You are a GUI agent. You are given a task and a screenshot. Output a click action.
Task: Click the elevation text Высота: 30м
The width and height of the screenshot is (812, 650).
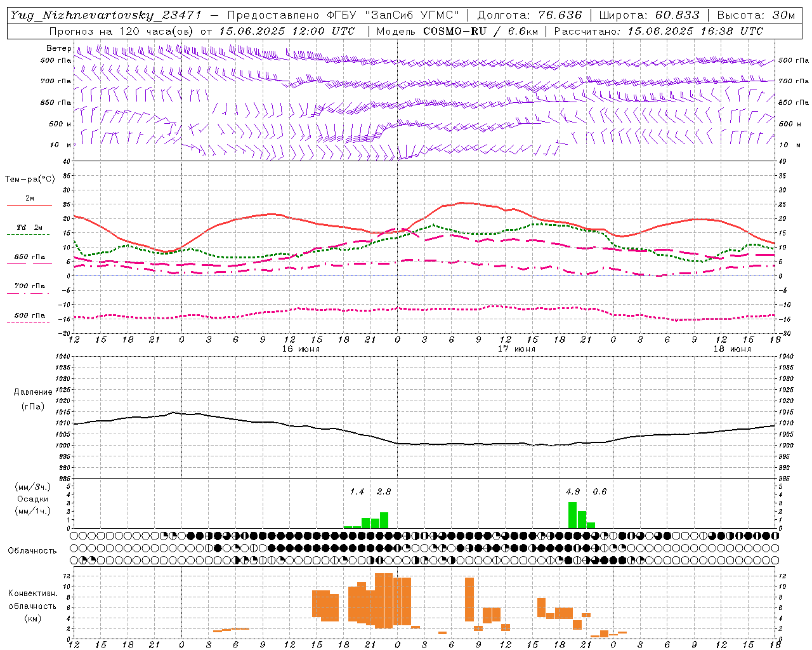(756, 15)
